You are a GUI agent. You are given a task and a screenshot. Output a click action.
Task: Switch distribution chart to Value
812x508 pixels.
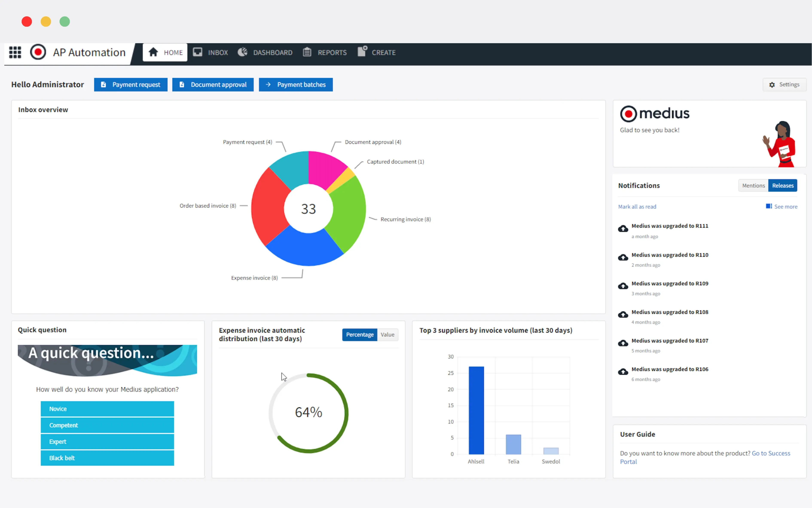coord(387,335)
